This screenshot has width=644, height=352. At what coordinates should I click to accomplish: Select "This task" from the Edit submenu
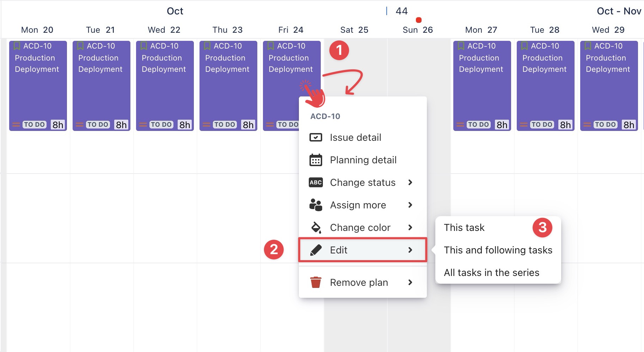click(x=464, y=228)
